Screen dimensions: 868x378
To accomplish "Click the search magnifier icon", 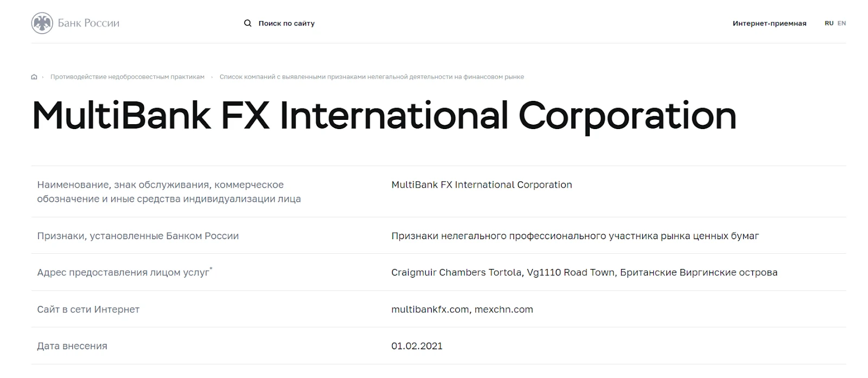I will point(247,23).
